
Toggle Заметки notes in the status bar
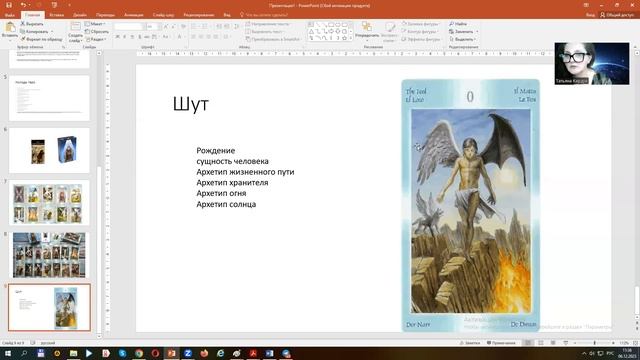(470, 343)
